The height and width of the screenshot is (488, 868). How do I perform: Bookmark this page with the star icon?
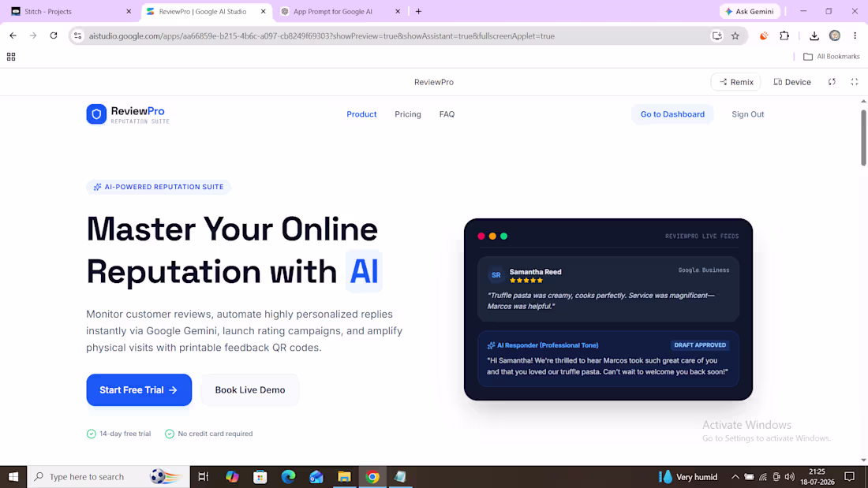pos(735,36)
